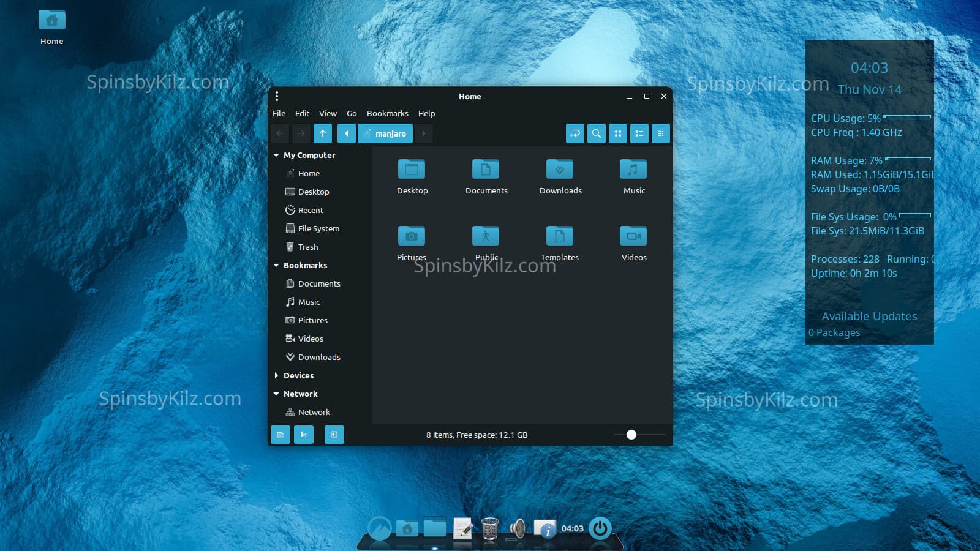Switch to icon view
Viewport: 980px width, 551px height.
[x=617, y=133]
